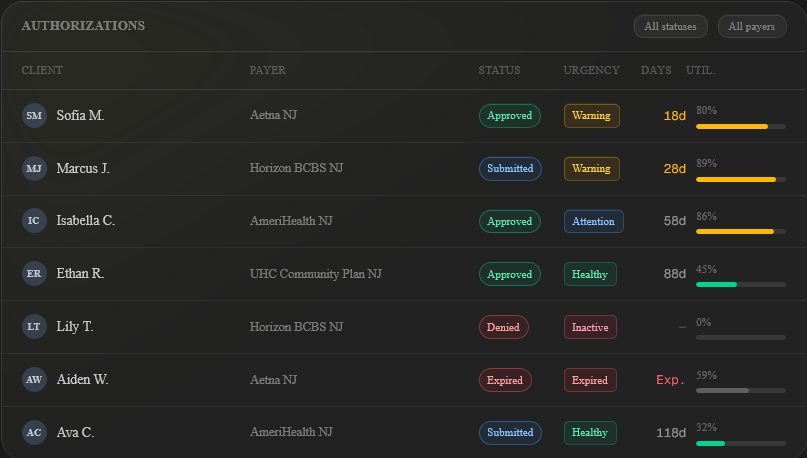Image resolution: width=807 pixels, height=458 pixels.
Task: Click Marcus J.'s 89% utilization bar
Action: [x=741, y=179]
